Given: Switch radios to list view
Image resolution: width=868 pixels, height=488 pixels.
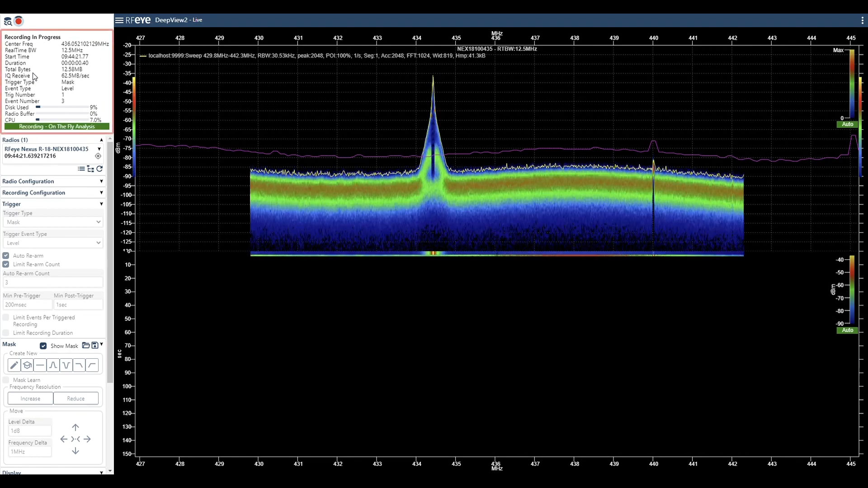Looking at the screenshot, I should 81,169.
